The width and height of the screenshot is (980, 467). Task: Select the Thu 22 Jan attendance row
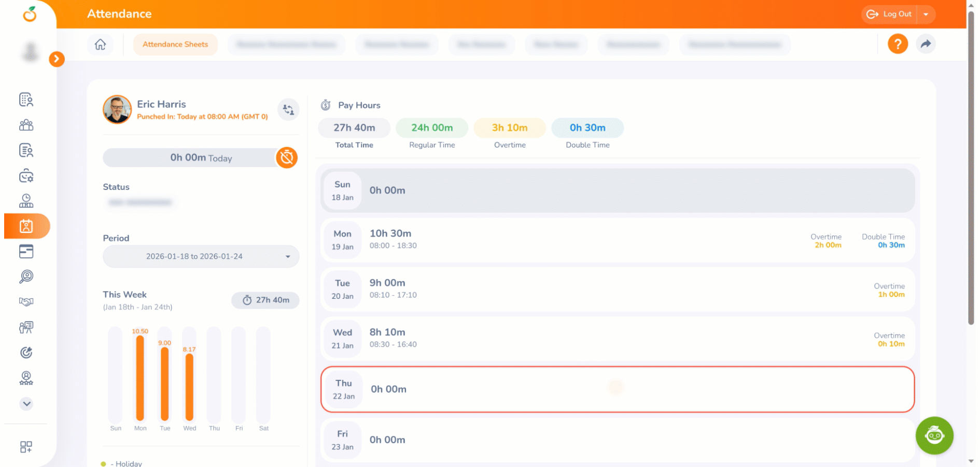617,389
